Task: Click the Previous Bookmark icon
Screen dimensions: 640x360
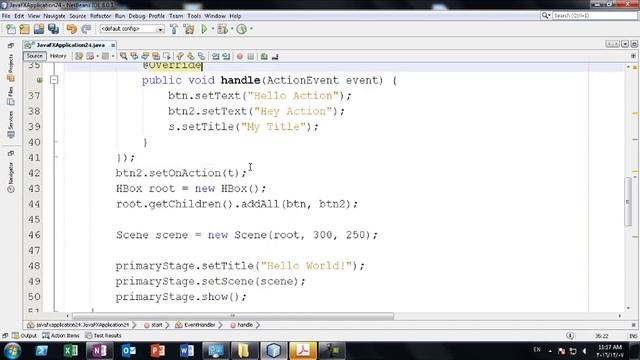Action: point(180,56)
